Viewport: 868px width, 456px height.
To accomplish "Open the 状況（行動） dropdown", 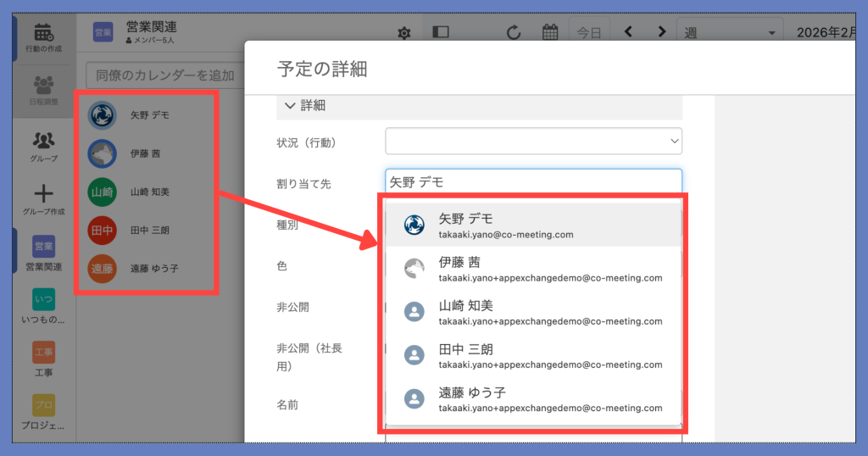I will pos(533,141).
